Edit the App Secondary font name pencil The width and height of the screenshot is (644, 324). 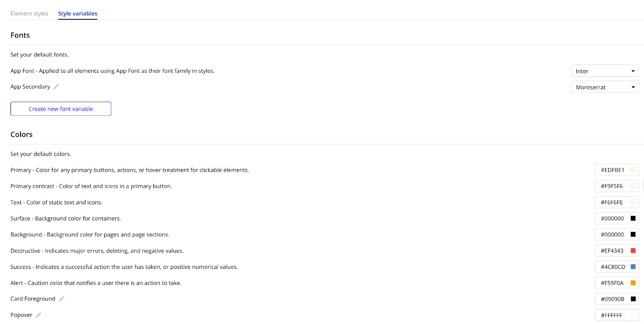point(56,87)
